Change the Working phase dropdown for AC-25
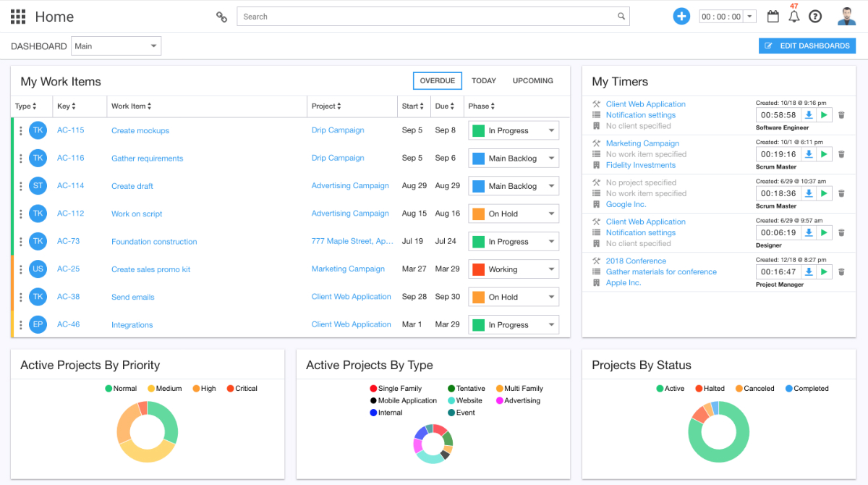 [514, 269]
